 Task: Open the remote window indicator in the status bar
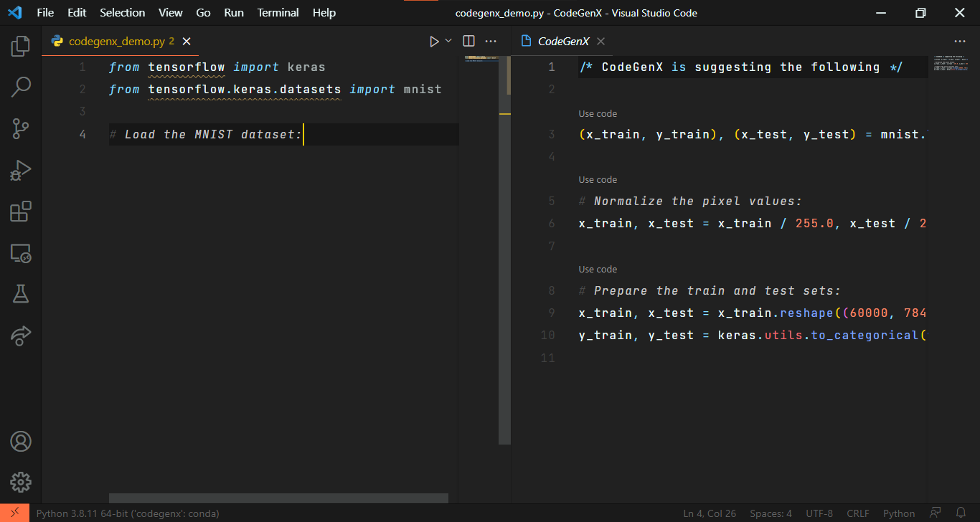click(x=14, y=513)
